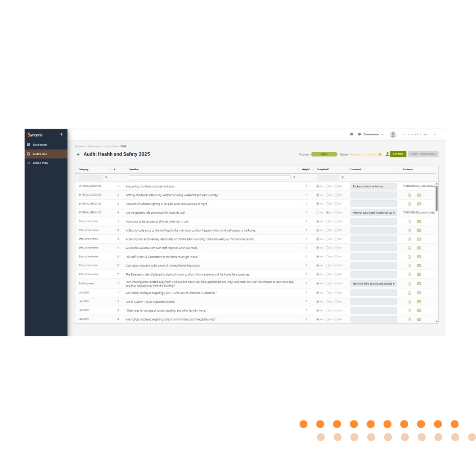Click the back arrow beside the audit title
This screenshot has width=476, height=476.
pos(78,154)
